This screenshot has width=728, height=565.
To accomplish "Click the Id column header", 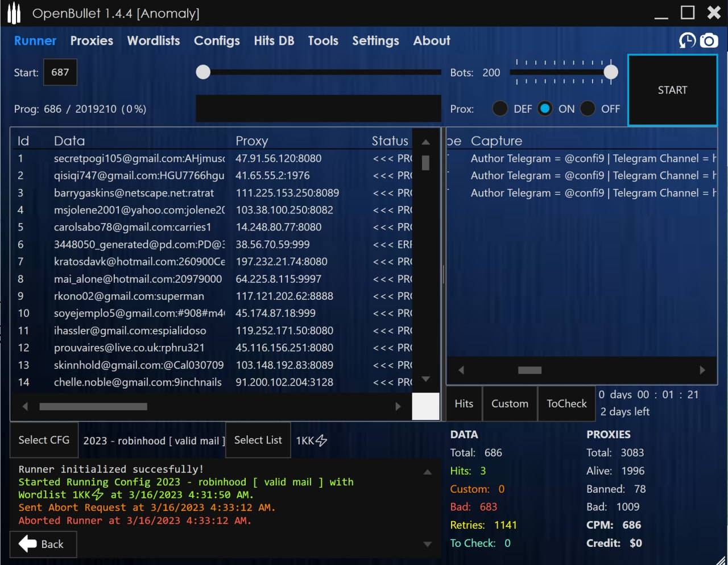I will pos(23,141).
